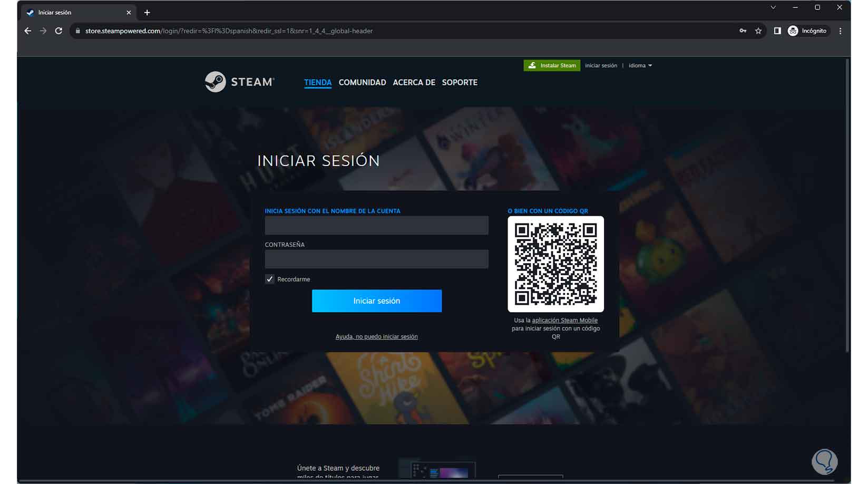
Task: Open the tab search chevron in title bar
Action: [x=773, y=7]
